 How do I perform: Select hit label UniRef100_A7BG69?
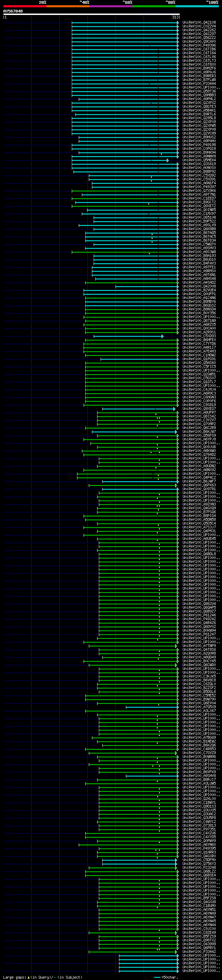199,738
